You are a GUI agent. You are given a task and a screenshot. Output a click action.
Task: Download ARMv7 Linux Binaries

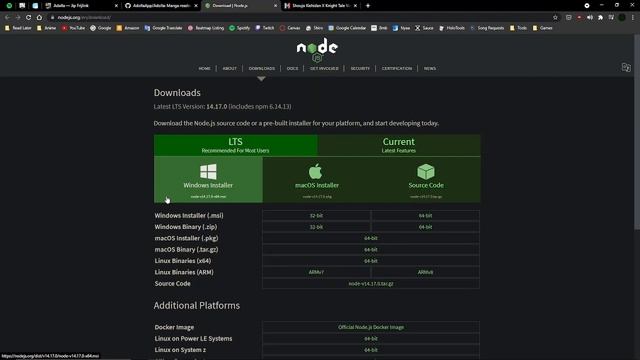pos(316,272)
